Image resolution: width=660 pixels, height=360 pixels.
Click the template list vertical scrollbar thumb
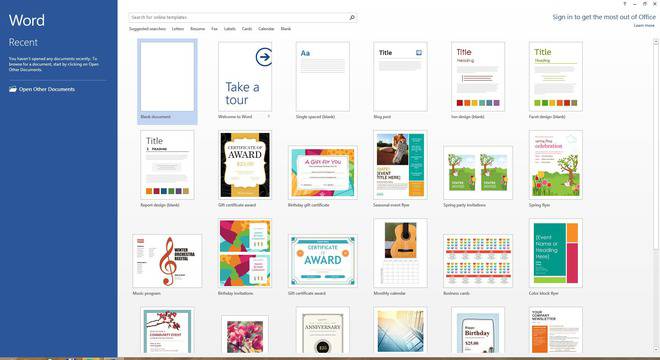[x=655, y=147]
